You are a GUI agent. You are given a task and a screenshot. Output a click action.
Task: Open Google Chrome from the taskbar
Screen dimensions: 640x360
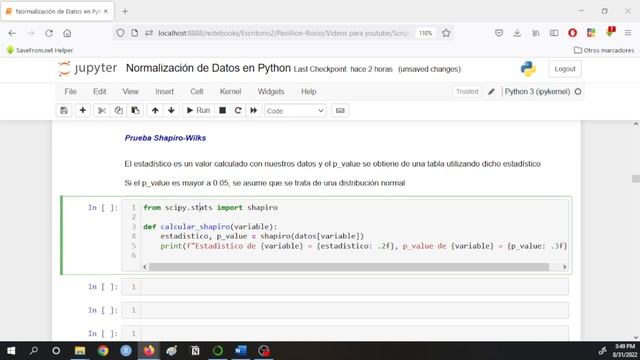click(x=103, y=351)
